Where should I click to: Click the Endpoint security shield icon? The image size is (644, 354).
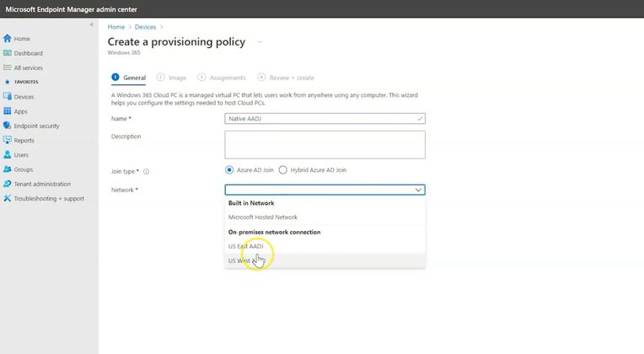coord(7,126)
